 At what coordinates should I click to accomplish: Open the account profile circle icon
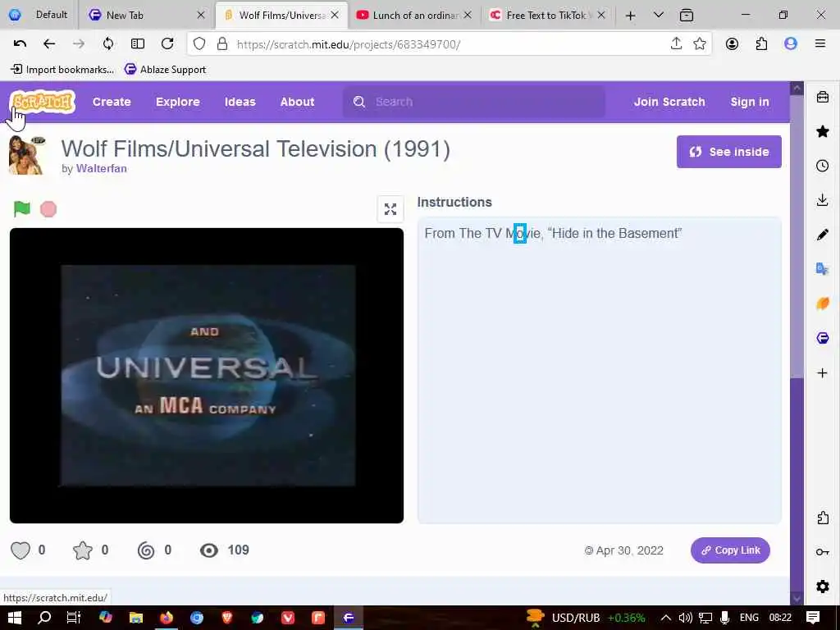coord(732,44)
